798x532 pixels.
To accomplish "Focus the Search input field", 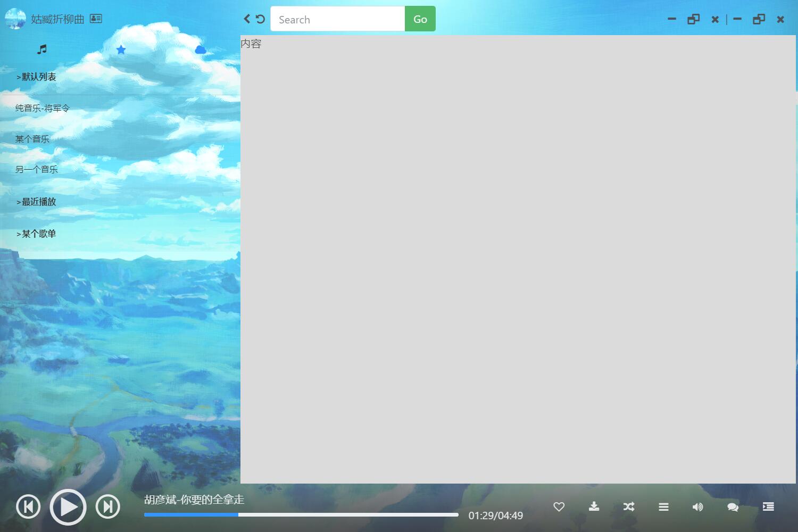I will pos(338,19).
